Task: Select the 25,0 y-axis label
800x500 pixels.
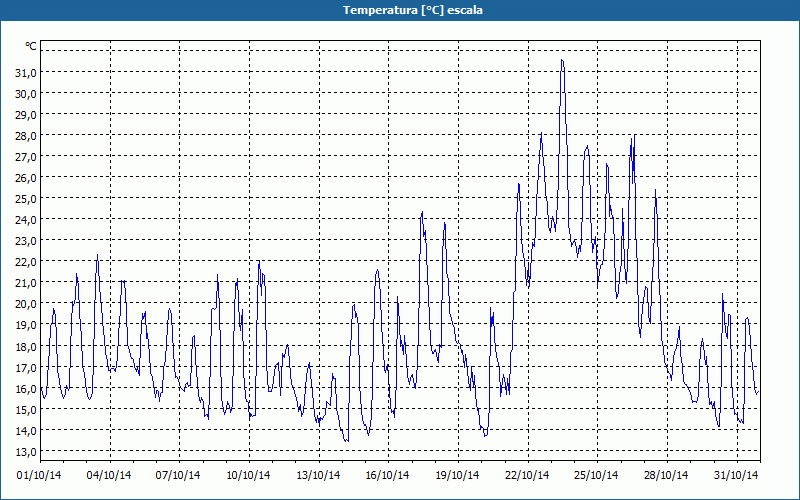Action: click(26, 199)
